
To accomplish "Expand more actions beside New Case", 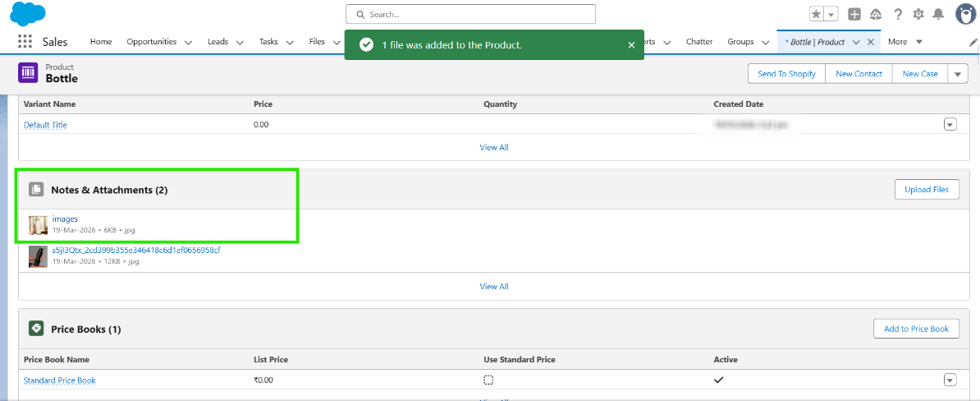I will click(958, 74).
